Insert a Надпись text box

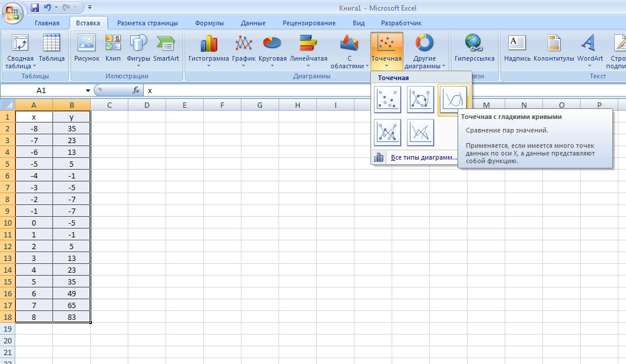(517, 49)
